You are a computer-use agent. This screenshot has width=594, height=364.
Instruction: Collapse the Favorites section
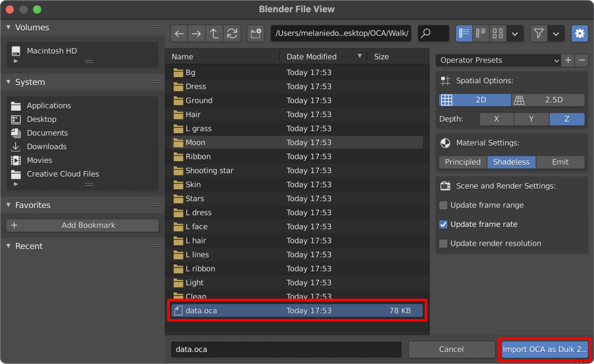click(8, 205)
